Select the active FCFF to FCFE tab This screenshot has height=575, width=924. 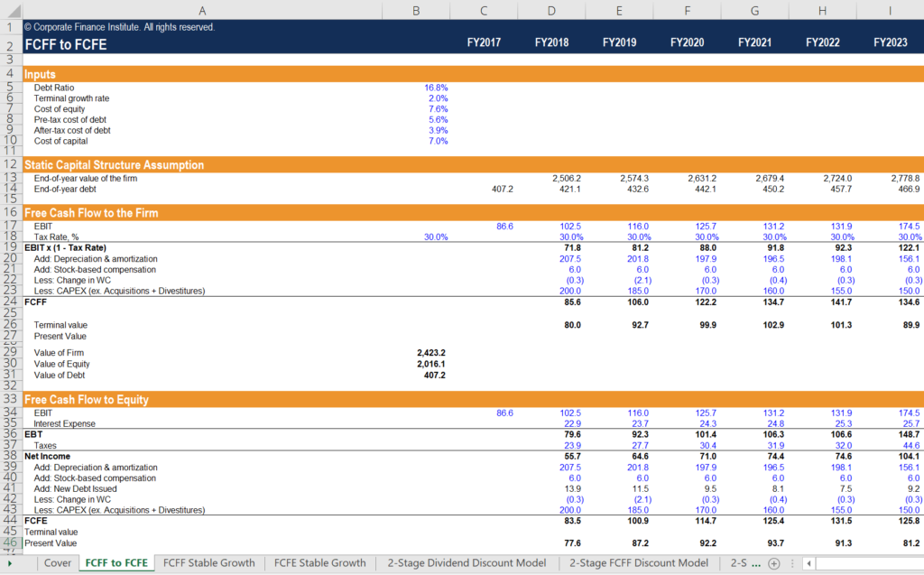pos(115,562)
